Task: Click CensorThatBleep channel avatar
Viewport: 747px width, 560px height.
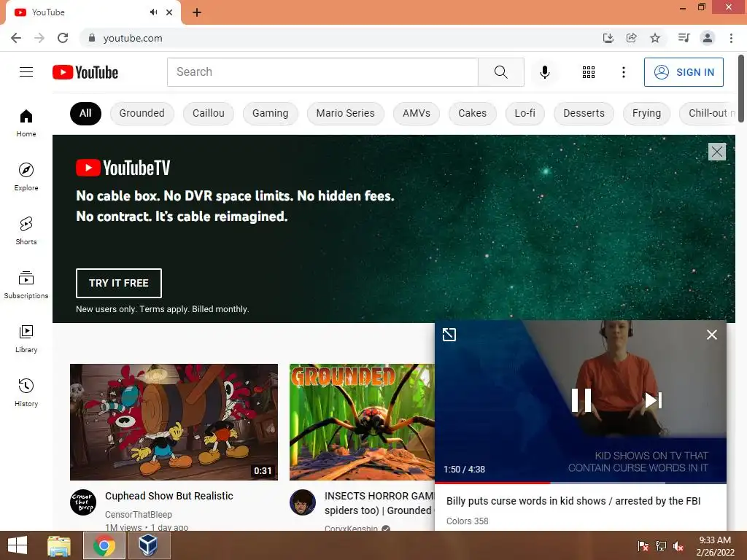Action: pyautogui.click(x=83, y=502)
